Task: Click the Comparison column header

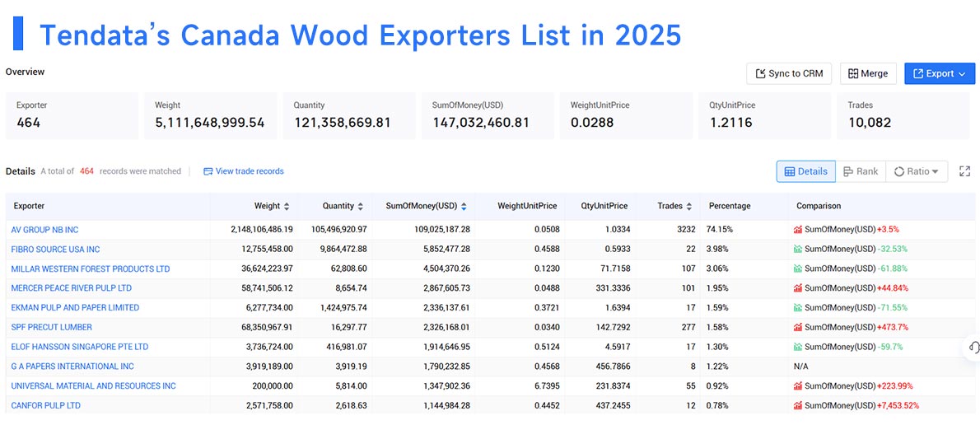Action: point(818,206)
